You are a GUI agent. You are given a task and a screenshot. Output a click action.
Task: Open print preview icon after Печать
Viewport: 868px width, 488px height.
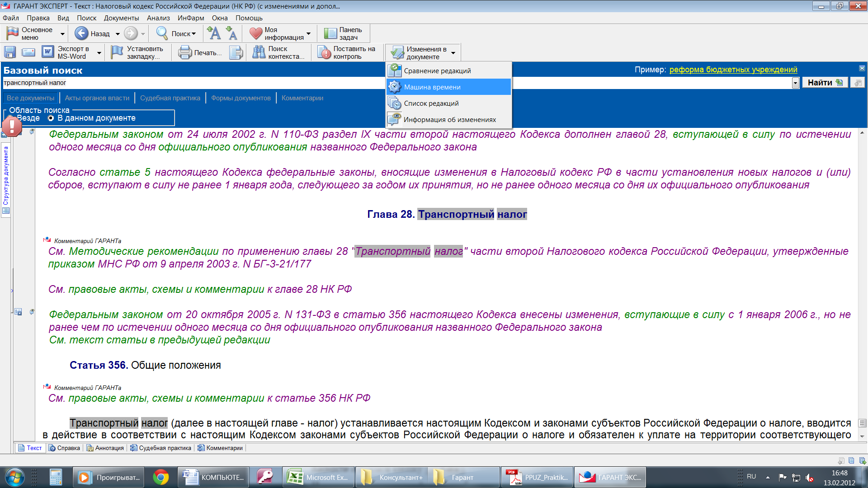(236, 52)
